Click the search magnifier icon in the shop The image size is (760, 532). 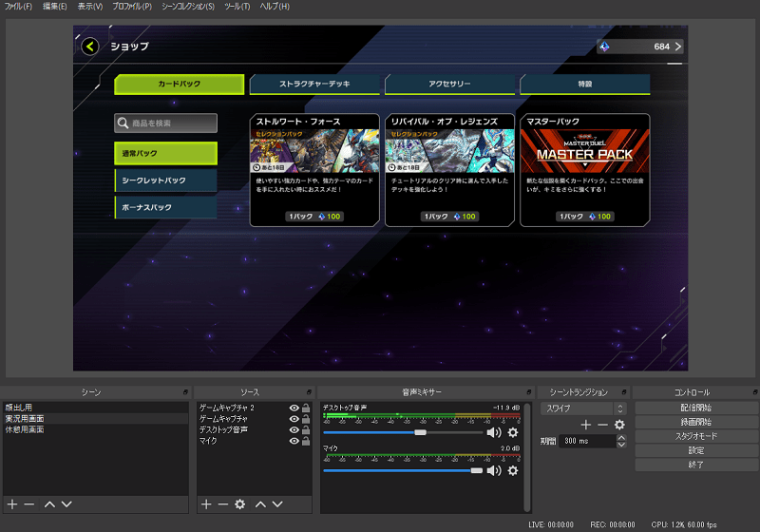coord(123,123)
